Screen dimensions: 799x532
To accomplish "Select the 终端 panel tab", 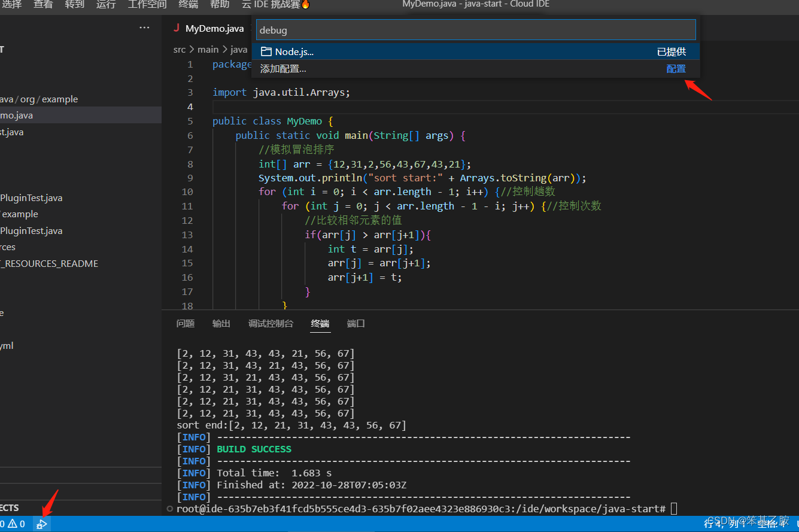I will pos(320,324).
